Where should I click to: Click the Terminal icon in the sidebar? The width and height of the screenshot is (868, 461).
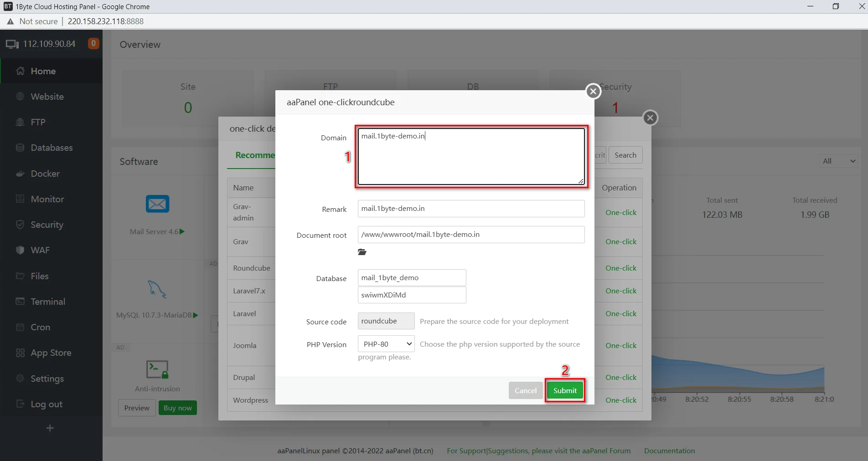[20, 302]
